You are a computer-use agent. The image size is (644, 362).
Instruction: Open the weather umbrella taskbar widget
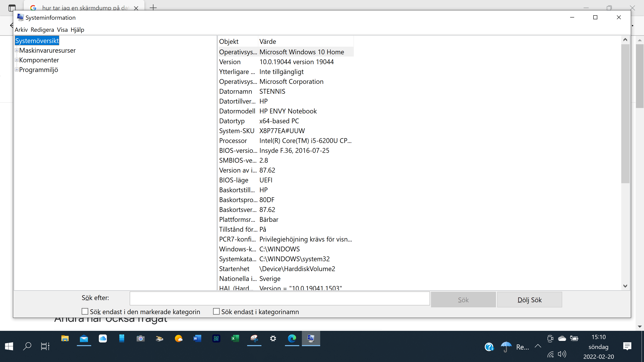pyautogui.click(x=506, y=347)
